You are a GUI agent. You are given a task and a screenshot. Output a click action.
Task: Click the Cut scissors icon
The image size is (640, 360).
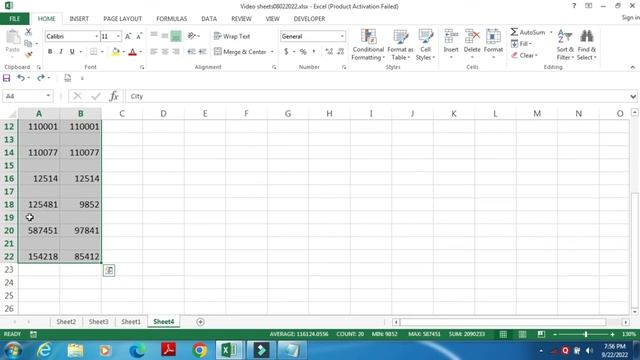(x=28, y=32)
